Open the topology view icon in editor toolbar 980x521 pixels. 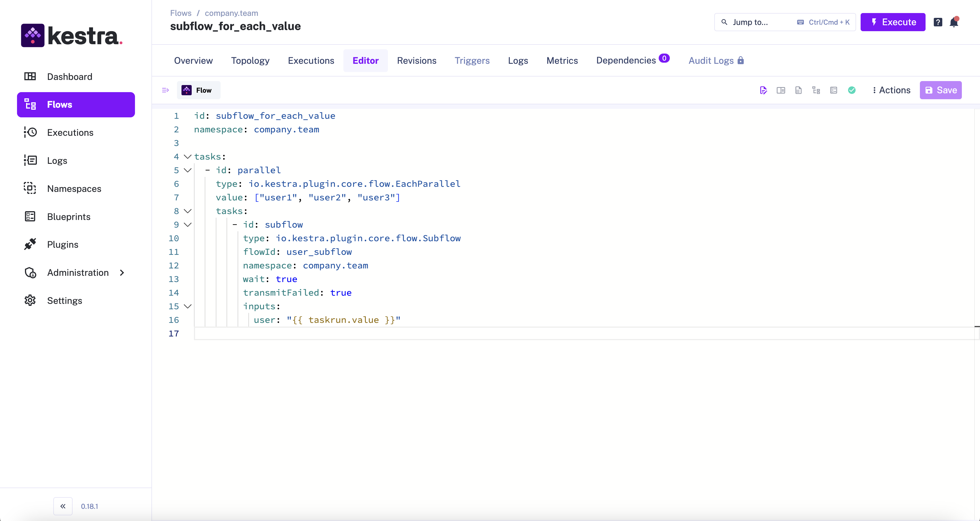click(x=816, y=90)
